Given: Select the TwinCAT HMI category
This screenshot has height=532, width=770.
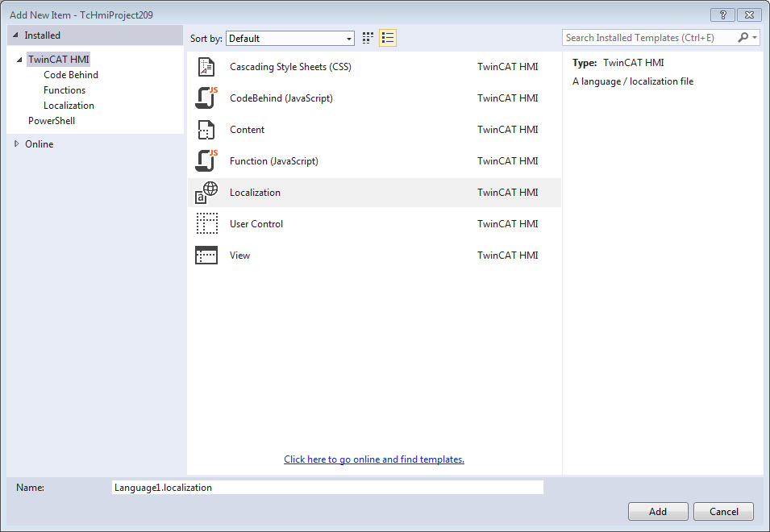Looking at the screenshot, I should pos(58,60).
